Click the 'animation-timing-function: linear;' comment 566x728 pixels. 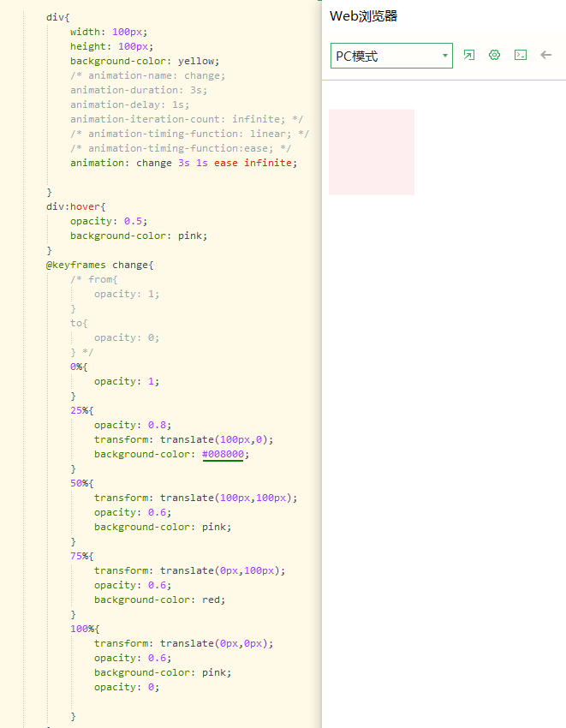click(x=189, y=134)
